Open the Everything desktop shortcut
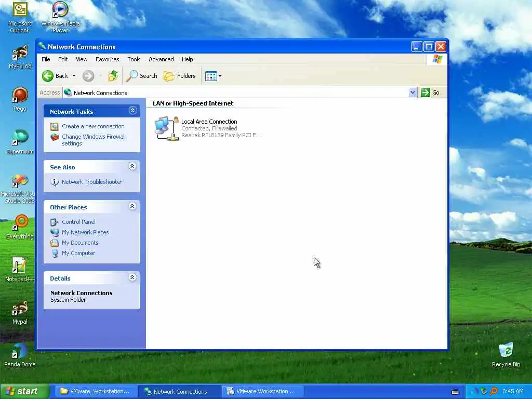The image size is (532, 399). [x=20, y=228]
